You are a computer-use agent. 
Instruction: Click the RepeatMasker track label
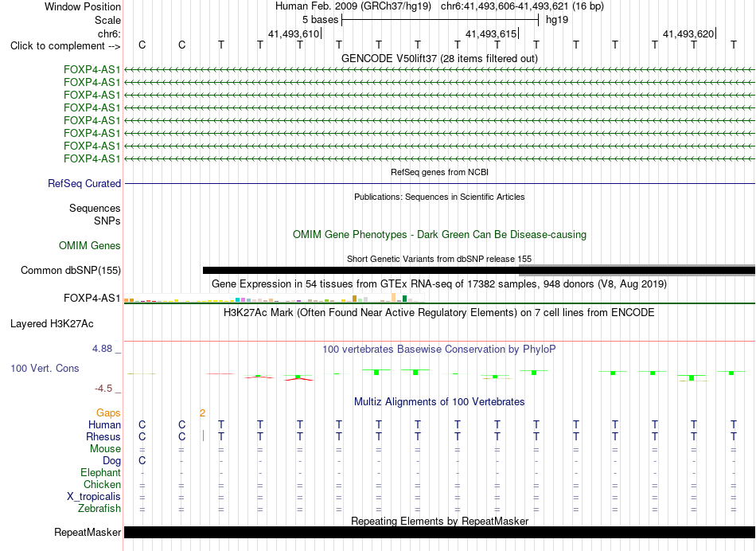pyautogui.click(x=88, y=532)
